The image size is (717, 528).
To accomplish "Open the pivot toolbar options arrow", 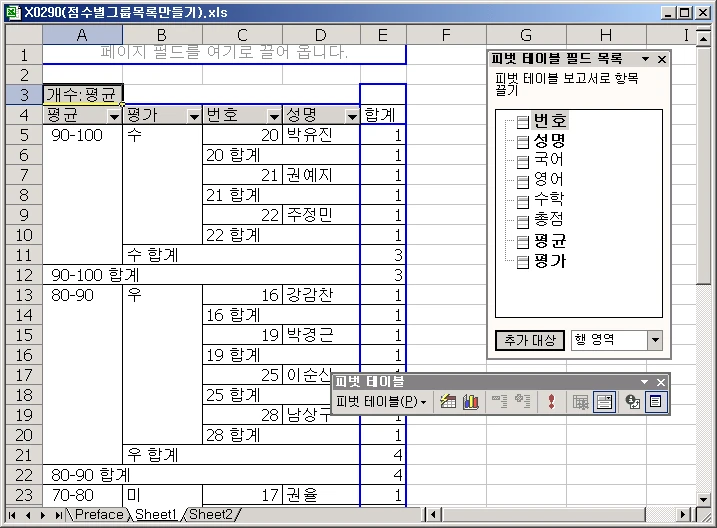I will [644, 382].
